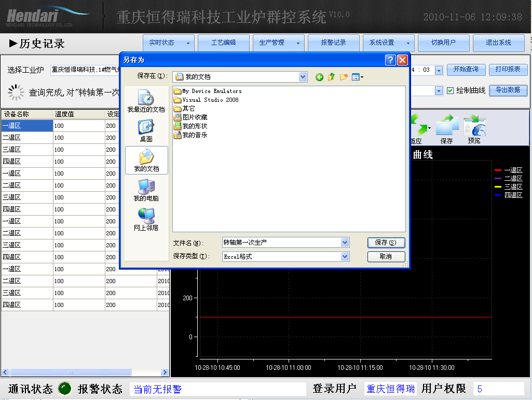The width and height of the screenshot is (532, 400).
Task: Open the minutes dropdown showing 03
Action: pos(438,70)
